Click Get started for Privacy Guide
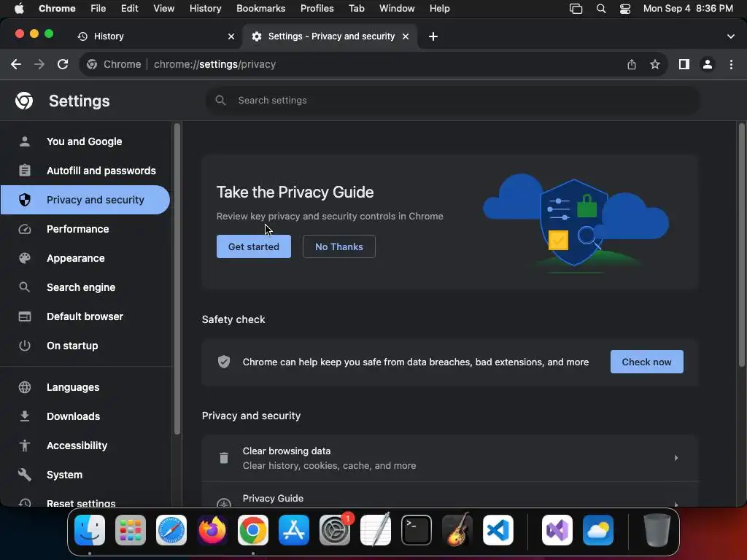The image size is (747, 560). coord(253,246)
